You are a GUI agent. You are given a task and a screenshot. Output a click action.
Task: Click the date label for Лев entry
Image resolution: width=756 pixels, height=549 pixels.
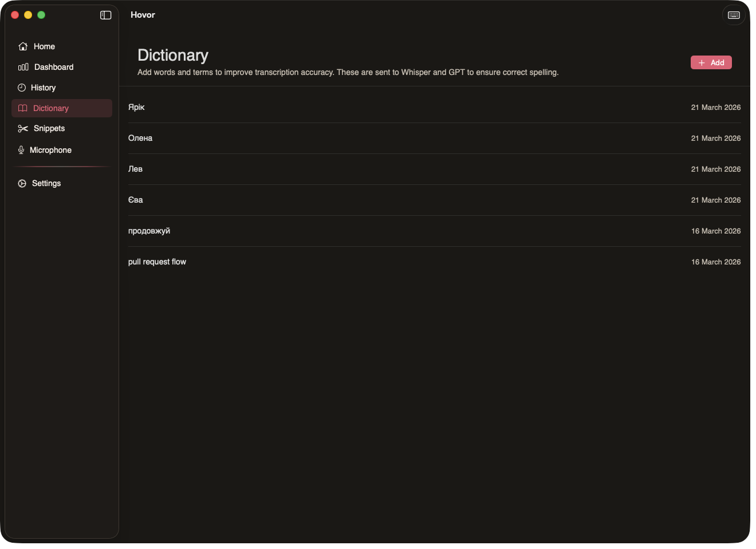tap(715, 169)
